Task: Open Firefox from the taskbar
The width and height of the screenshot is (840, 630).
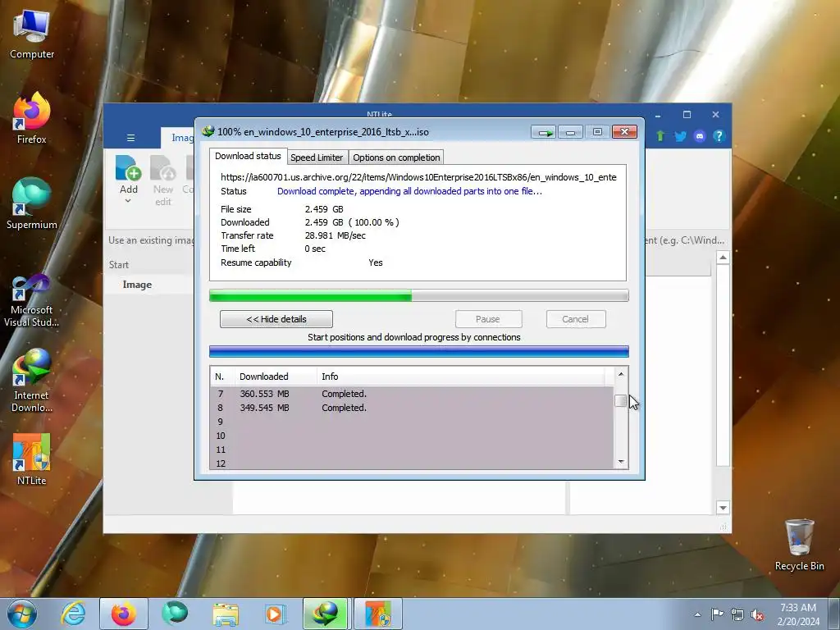Action: pyautogui.click(x=123, y=614)
